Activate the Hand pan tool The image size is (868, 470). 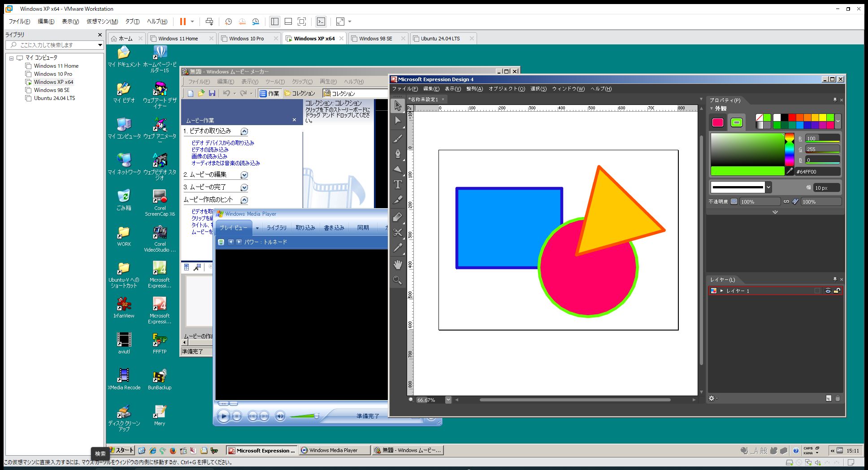click(x=398, y=265)
